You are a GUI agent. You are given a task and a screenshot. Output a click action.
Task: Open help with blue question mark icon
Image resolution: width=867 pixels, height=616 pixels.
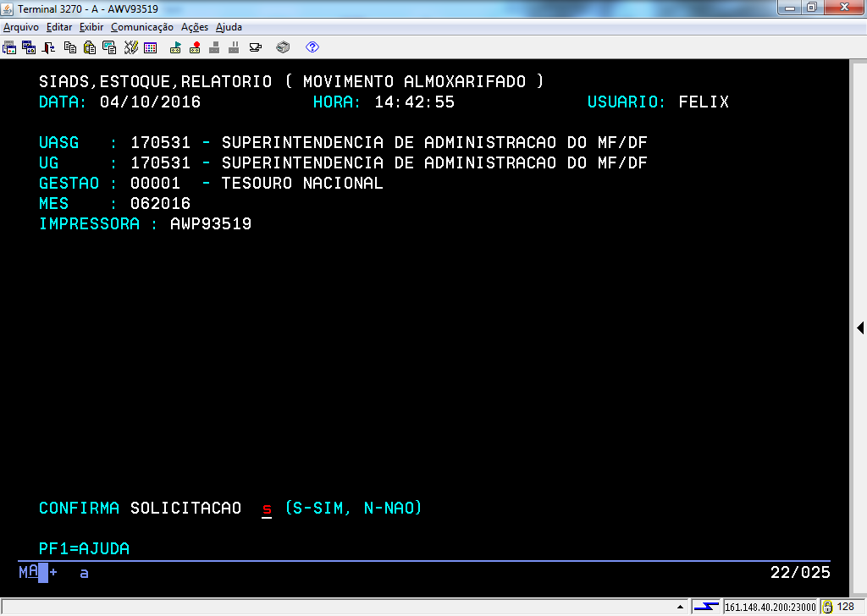pos(312,47)
